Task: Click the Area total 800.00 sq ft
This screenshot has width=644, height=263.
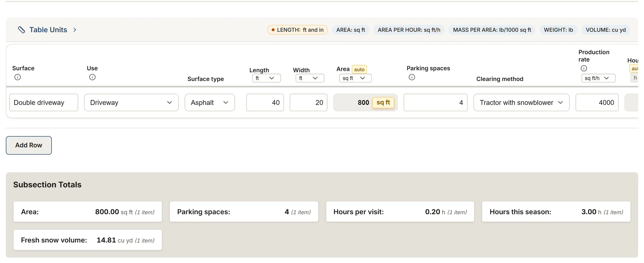Action: (88, 212)
